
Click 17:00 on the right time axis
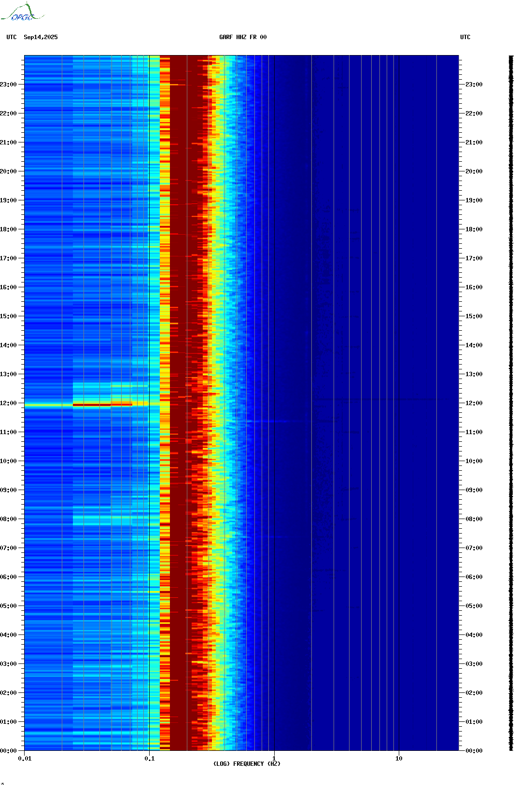(474, 258)
